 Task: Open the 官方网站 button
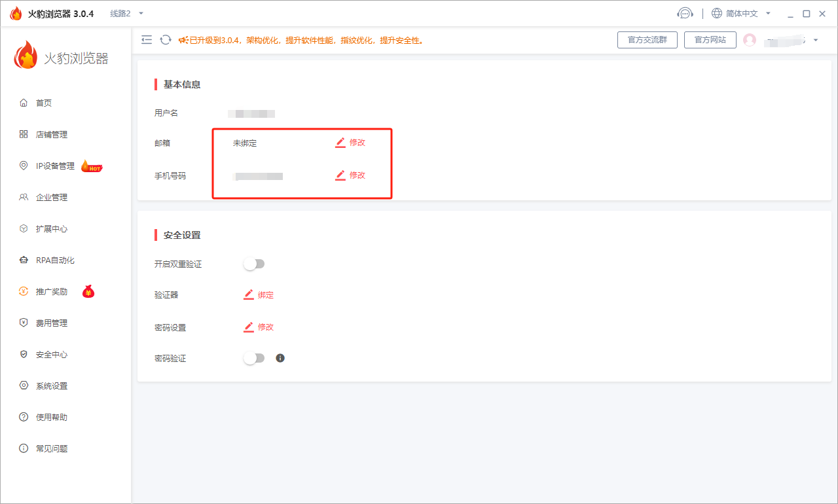710,39
